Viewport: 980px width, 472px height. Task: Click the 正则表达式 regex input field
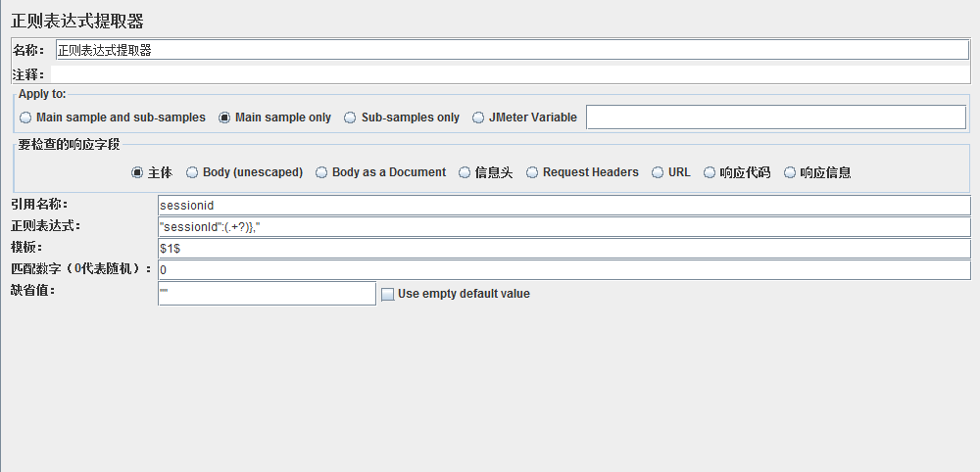[563, 226]
